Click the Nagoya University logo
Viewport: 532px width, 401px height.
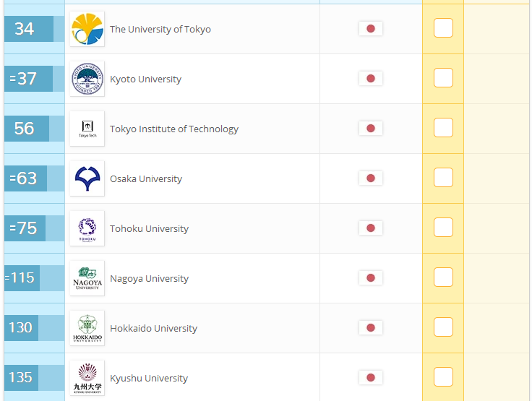(x=87, y=278)
